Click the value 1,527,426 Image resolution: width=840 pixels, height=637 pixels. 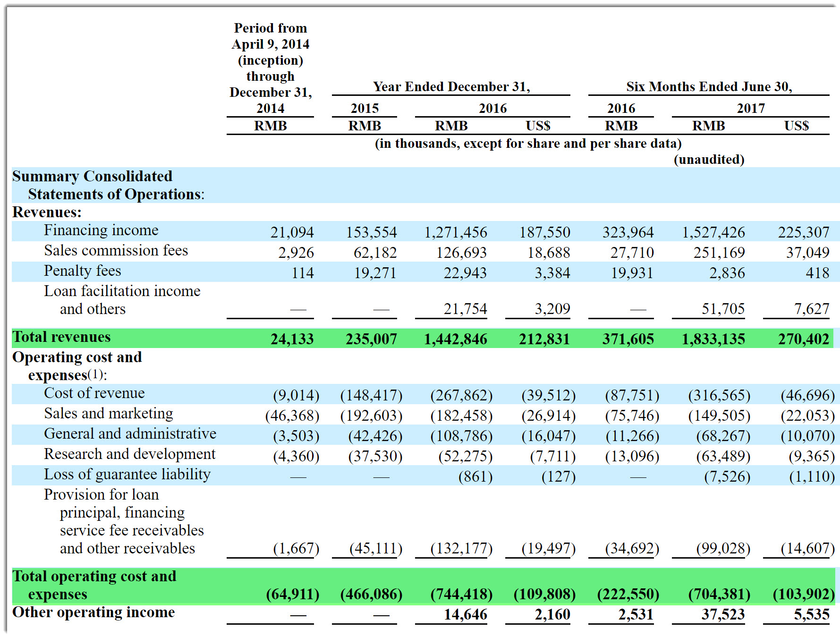point(713,232)
